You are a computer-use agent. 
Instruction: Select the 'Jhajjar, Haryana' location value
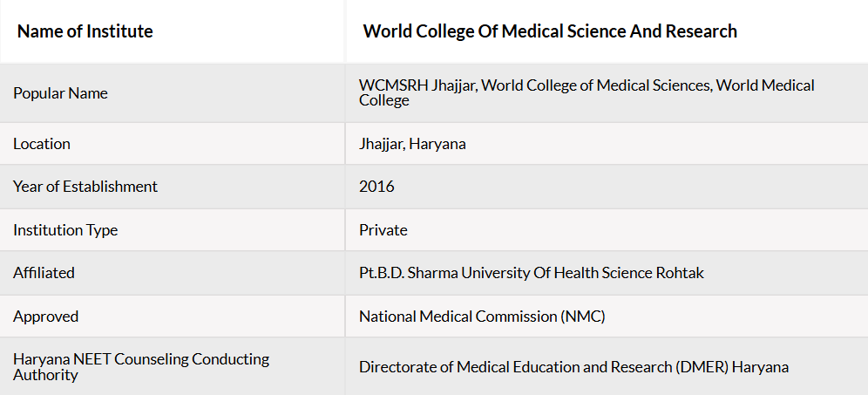pos(412,144)
